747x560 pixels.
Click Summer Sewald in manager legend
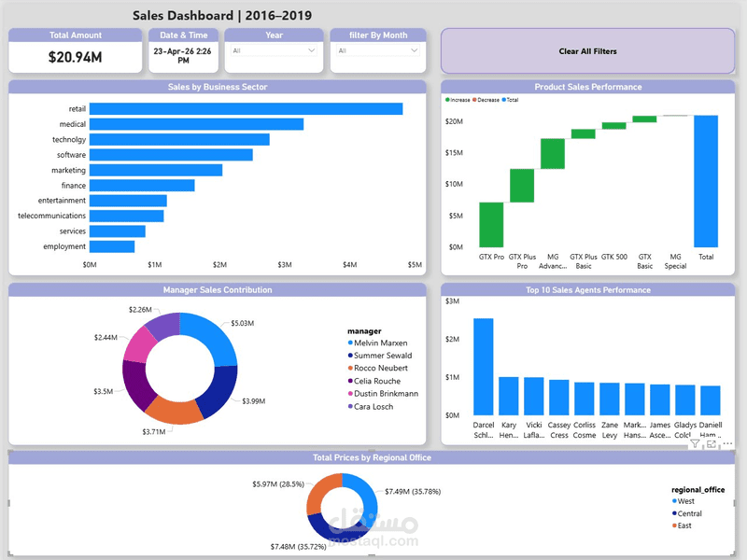pos(380,356)
